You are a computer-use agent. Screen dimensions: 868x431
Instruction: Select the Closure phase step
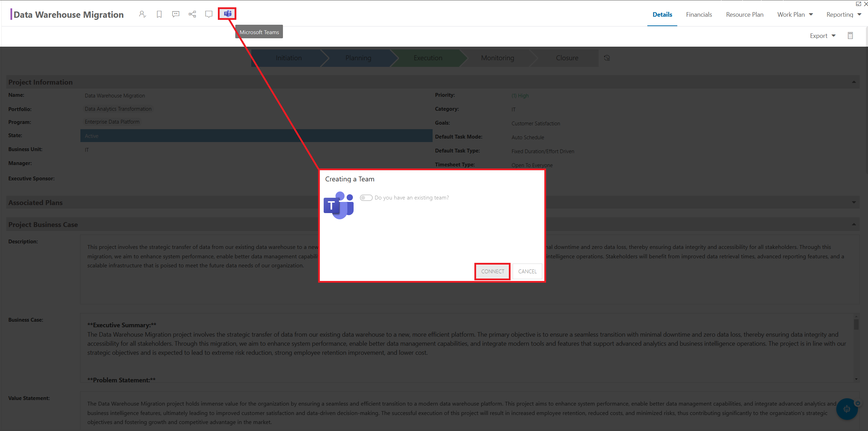click(567, 58)
